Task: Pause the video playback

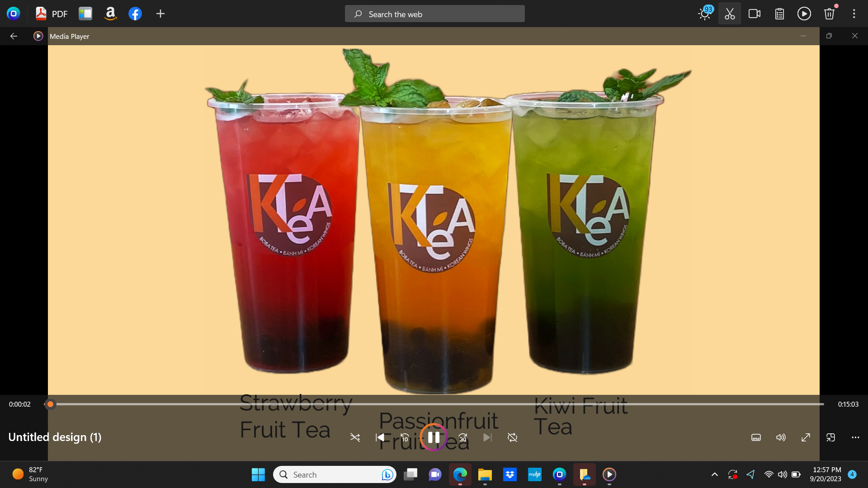Action: pyautogui.click(x=434, y=437)
